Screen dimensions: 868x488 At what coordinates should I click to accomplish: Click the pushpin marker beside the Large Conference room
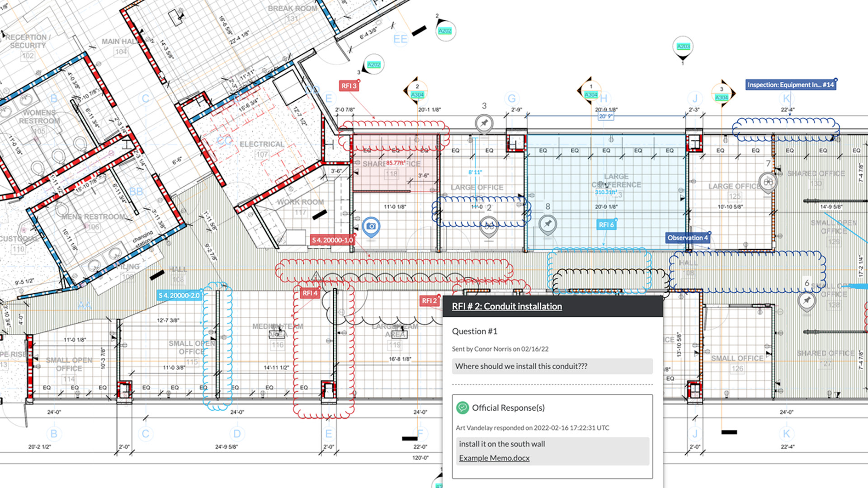(x=547, y=224)
